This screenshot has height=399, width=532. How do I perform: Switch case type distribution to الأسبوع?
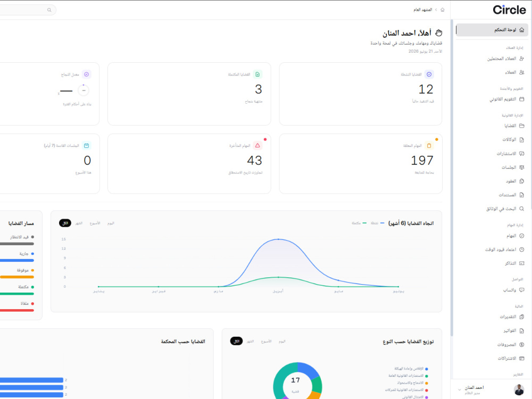[267, 342]
